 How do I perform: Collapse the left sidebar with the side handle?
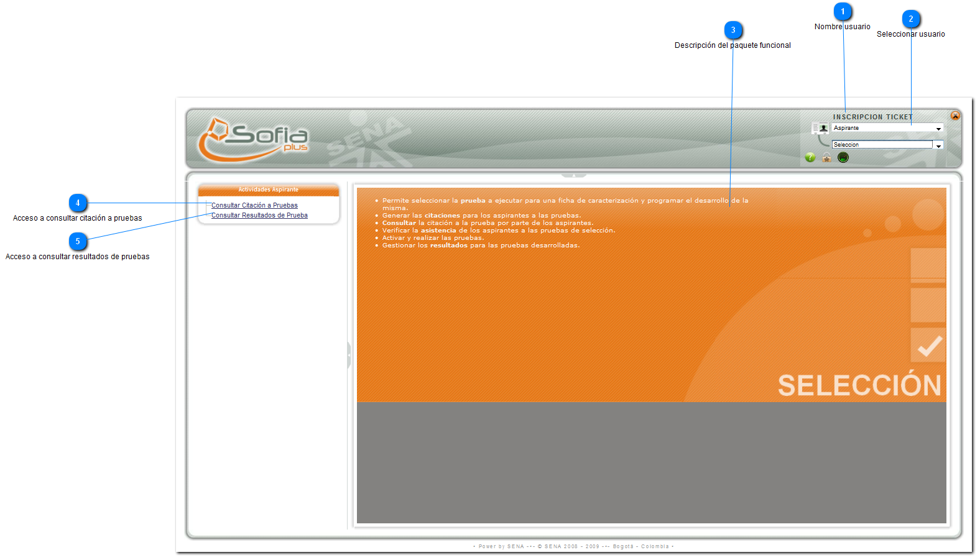349,355
